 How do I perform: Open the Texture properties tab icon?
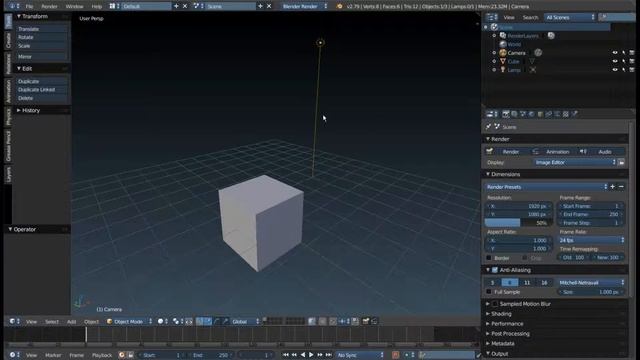tap(566, 114)
